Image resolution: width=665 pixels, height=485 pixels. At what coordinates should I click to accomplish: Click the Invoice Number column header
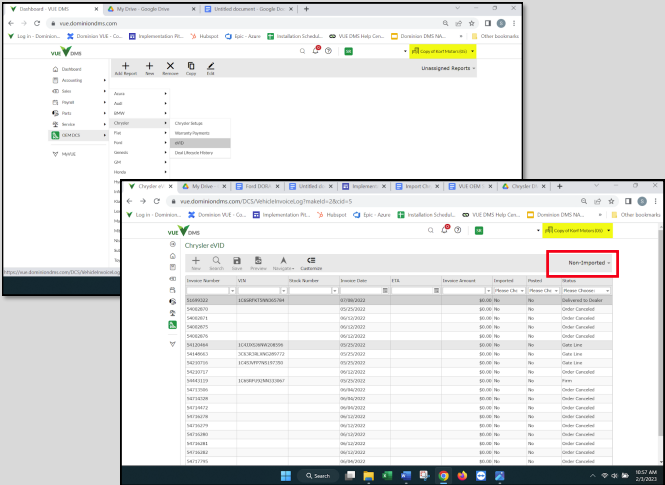[204, 281]
